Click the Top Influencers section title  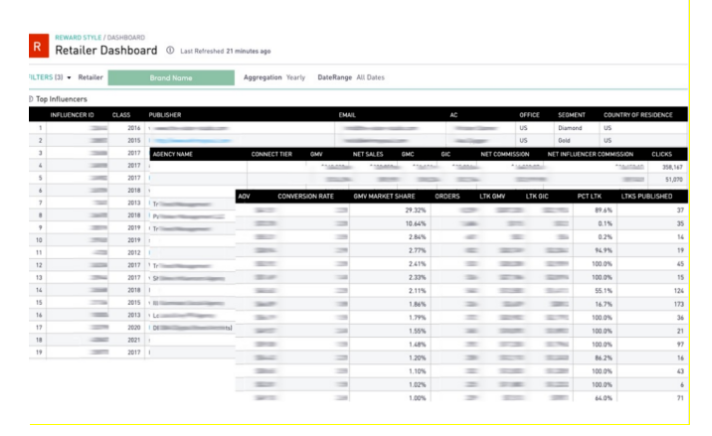pos(61,99)
